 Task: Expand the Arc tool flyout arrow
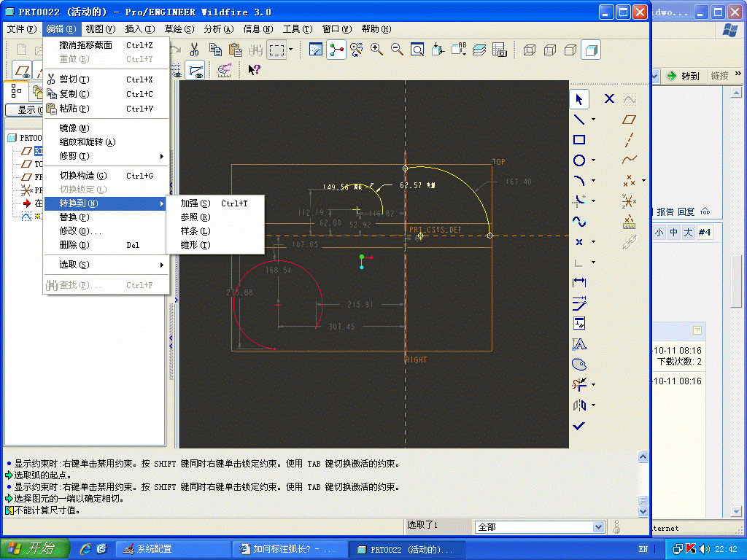594,181
